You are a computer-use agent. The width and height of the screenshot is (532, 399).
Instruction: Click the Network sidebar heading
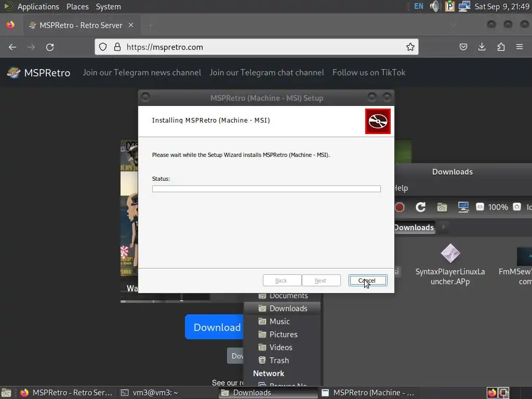[269, 373]
